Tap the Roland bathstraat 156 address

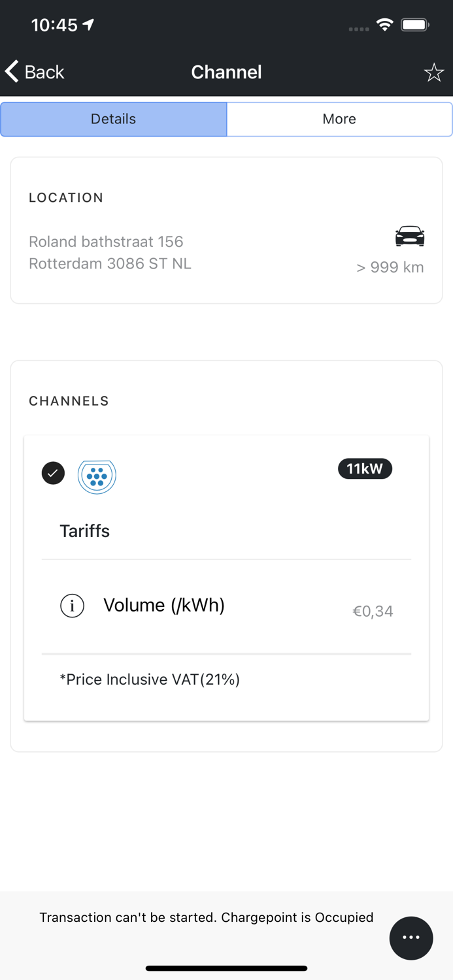pos(106,242)
